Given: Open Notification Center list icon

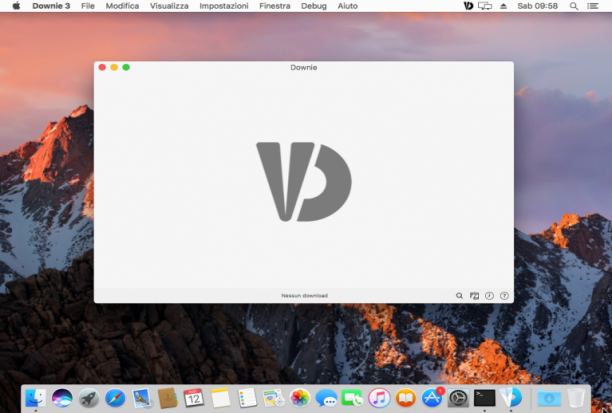Looking at the screenshot, I should [593, 6].
